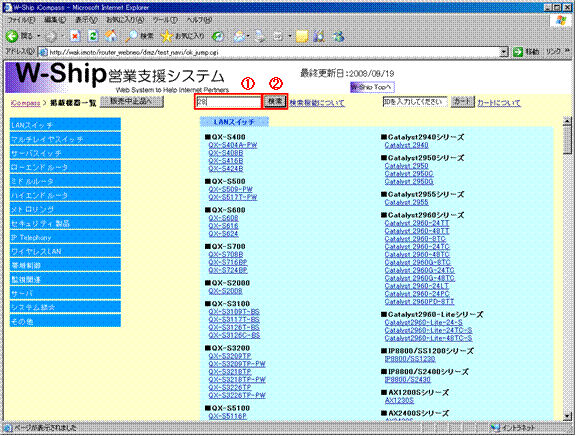Image resolution: width=576 pixels, height=436 pixels.
Task: Print the page with printer icon
Action: [x=260, y=36]
